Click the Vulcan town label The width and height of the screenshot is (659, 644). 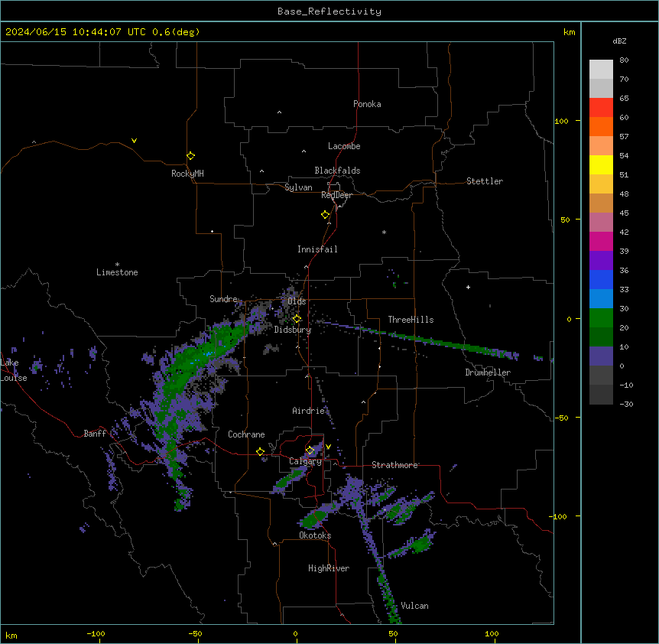pos(415,606)
